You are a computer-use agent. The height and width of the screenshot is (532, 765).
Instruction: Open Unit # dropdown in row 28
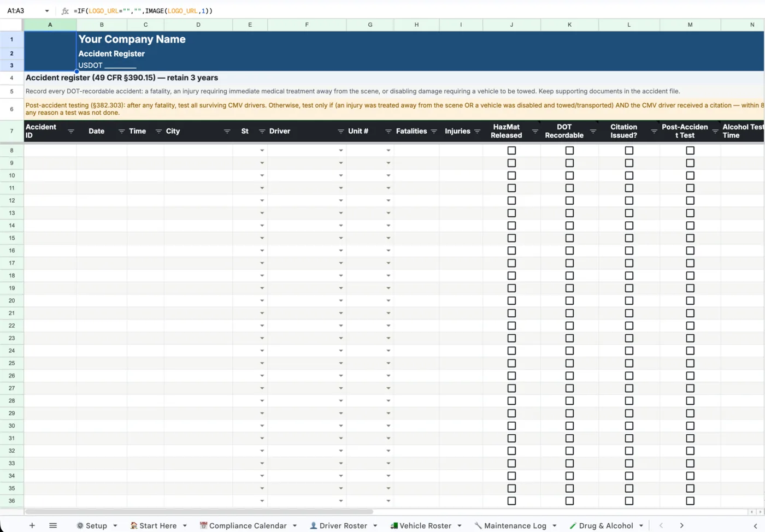click(x=388, y=401)
